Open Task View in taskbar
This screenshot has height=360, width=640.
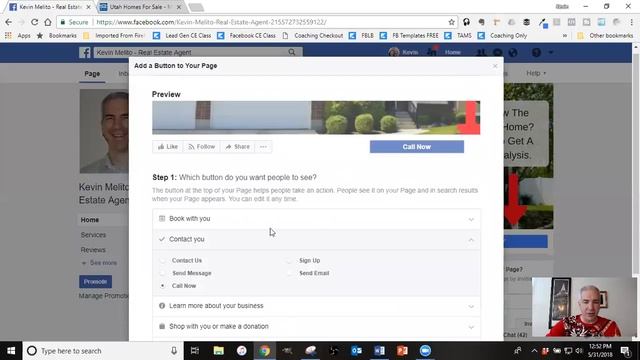coord(195,351)
